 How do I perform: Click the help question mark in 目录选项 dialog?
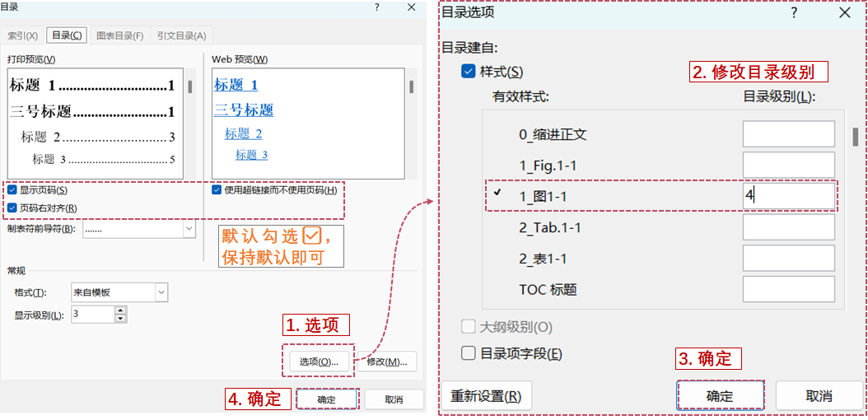pyautogui.click(x=794, y=12)
